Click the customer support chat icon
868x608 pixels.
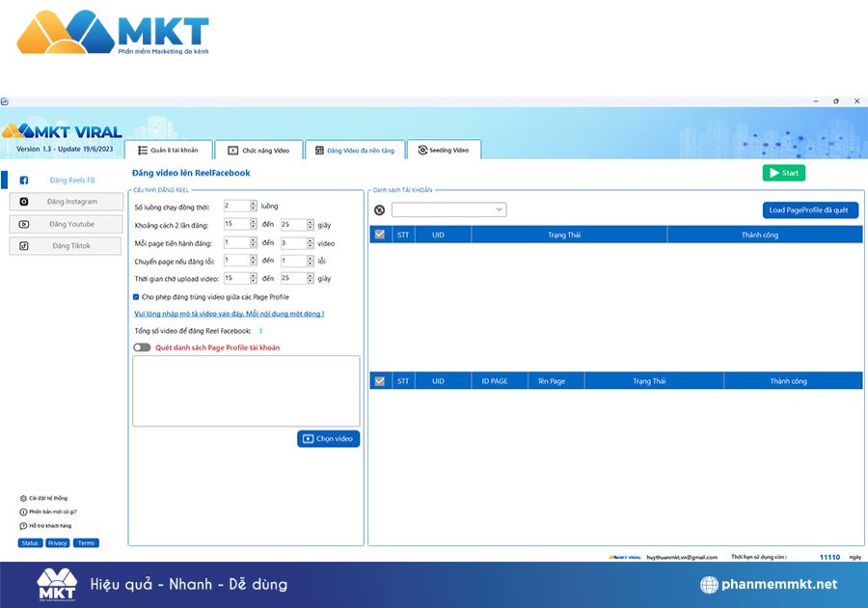pyautogui.click(x=23, y=526)
